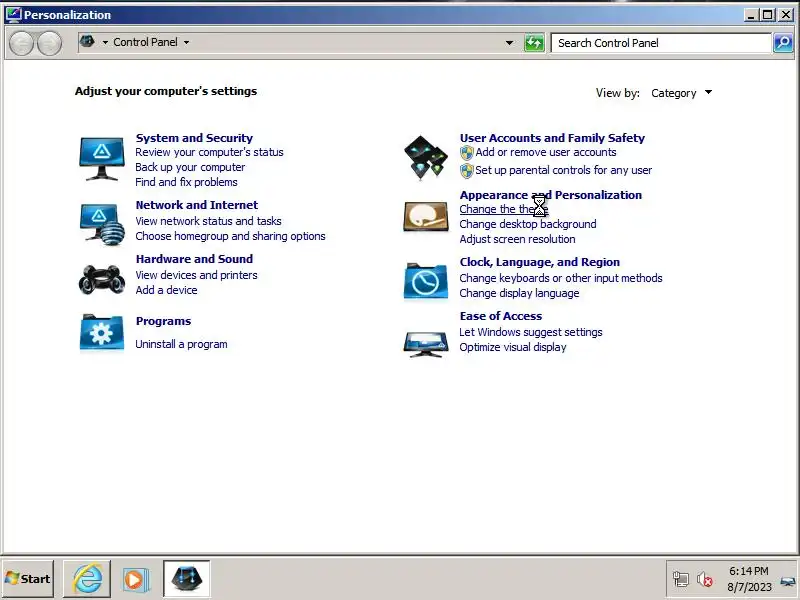Open the Start menu
Image resolution: width=800 pixels, height=600 pixels.
coord(28,579)
